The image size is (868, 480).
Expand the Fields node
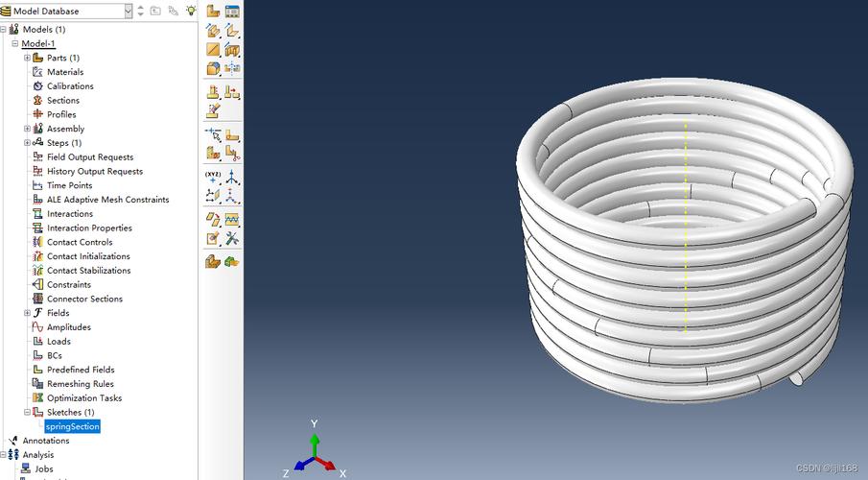[27, 313]
